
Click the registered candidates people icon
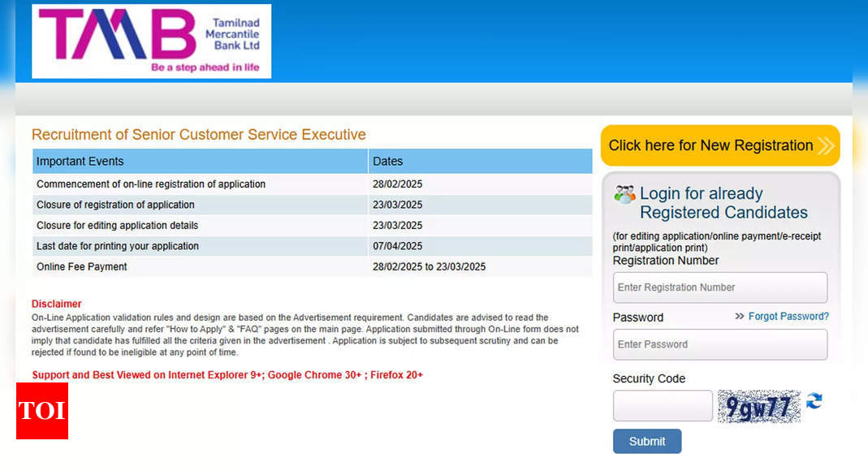click(x=624, y=195)
